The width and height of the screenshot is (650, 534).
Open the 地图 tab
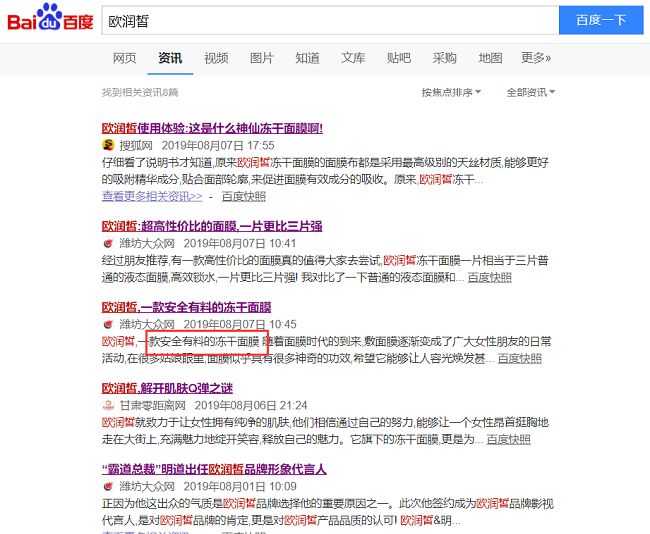(490, 58)
